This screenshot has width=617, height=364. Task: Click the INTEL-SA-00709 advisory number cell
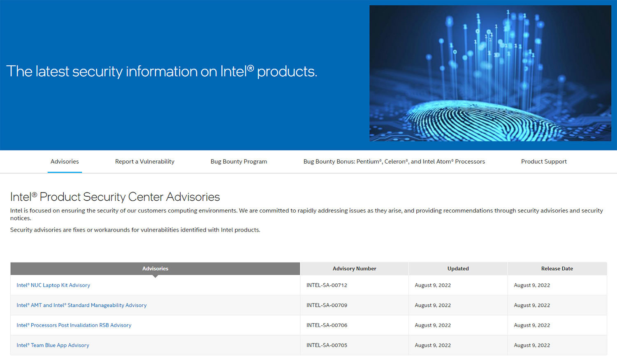(x=327, y=305)
